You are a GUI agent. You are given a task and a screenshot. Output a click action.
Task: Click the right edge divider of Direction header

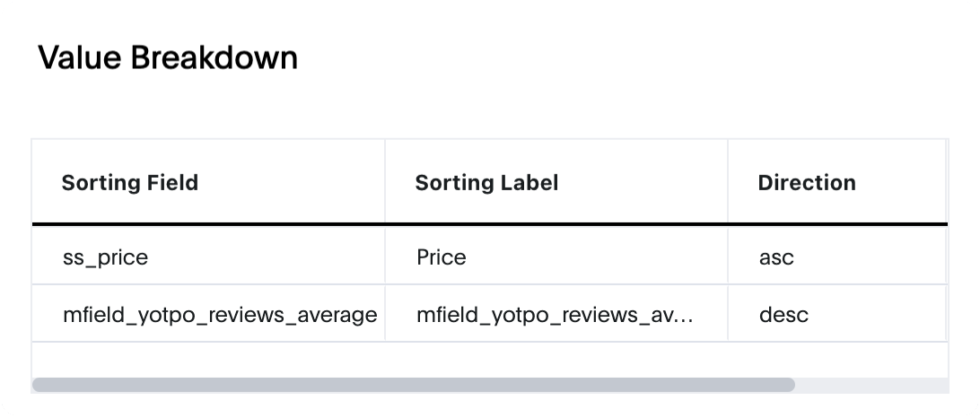(947, 181)
